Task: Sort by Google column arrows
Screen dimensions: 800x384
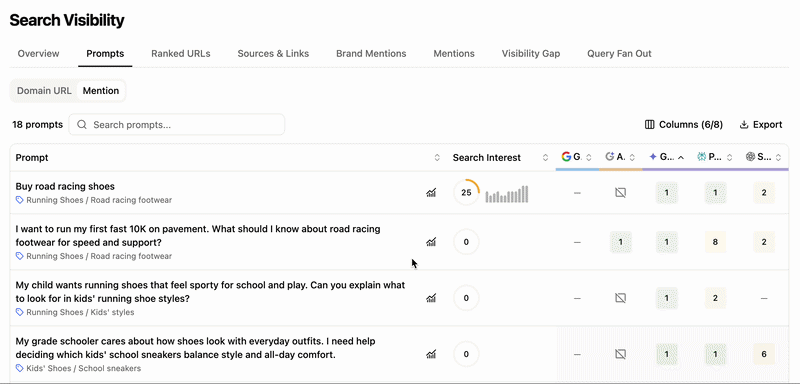Action: 589,158
